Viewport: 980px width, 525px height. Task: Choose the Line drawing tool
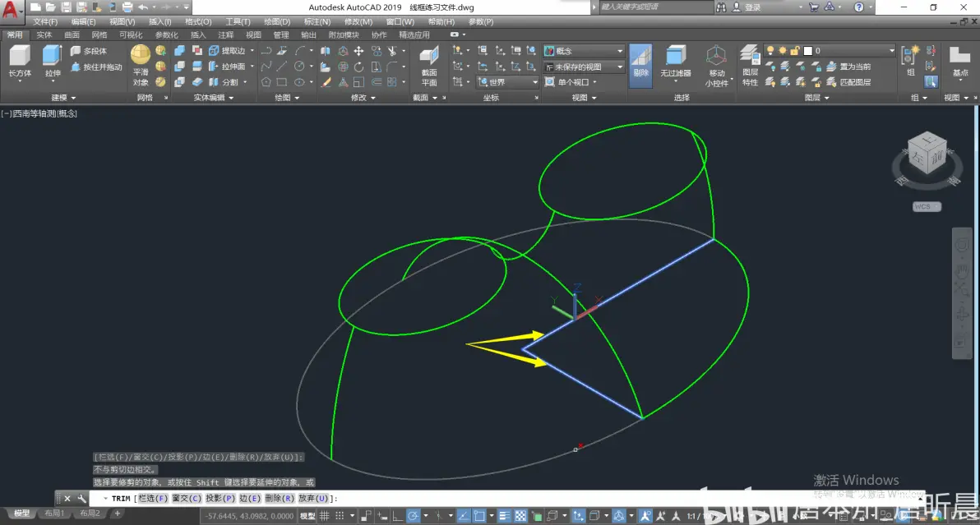click(x=282, y=67)
